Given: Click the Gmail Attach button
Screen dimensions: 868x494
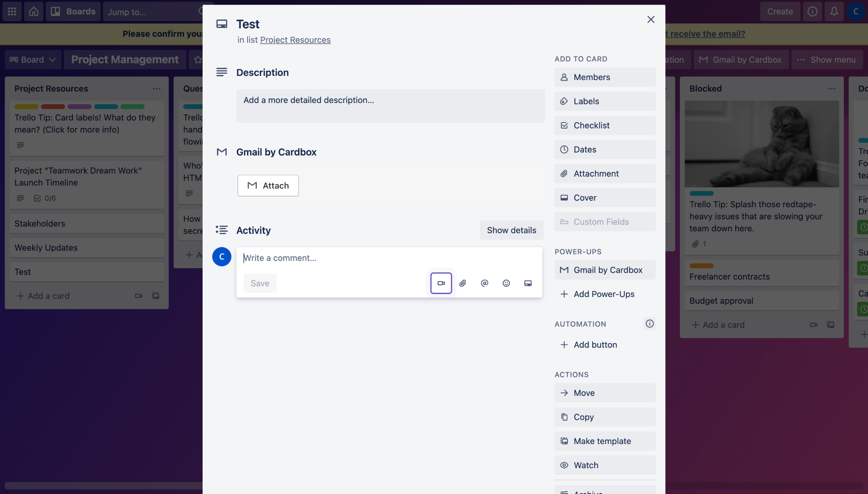Looking at the screenshot, I should click(x=268, y=186).
